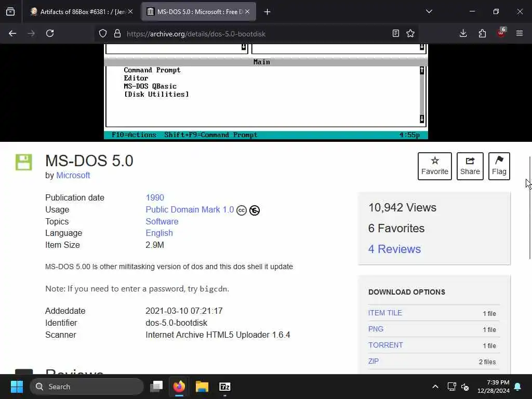The width and height of the screenshot is (532, 399).
Task: Select the ZIP download option
Action: (x=373, y=362)
